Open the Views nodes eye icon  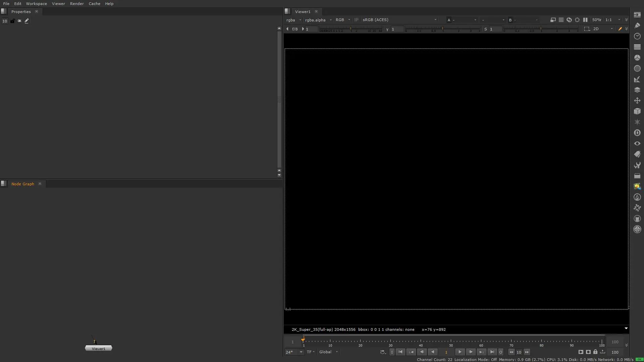click(x=637, y=143)
